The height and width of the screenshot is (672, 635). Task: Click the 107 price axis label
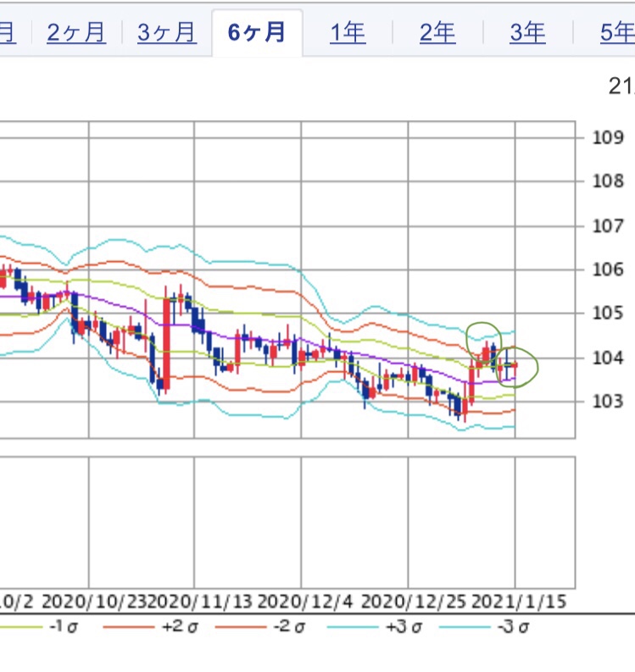608,226
